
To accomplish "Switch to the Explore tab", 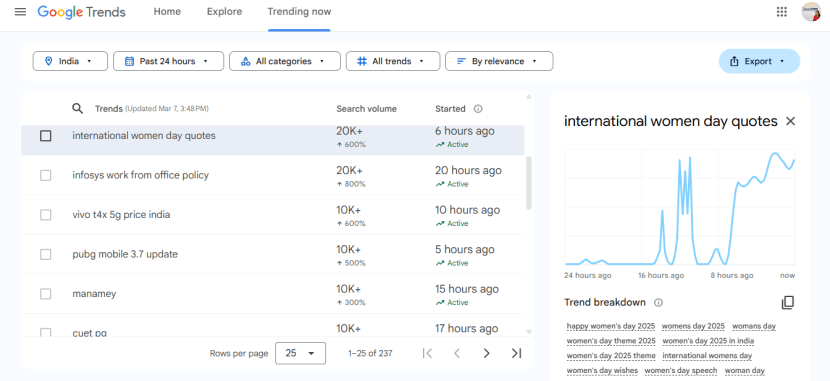I will tap(224, 12).
